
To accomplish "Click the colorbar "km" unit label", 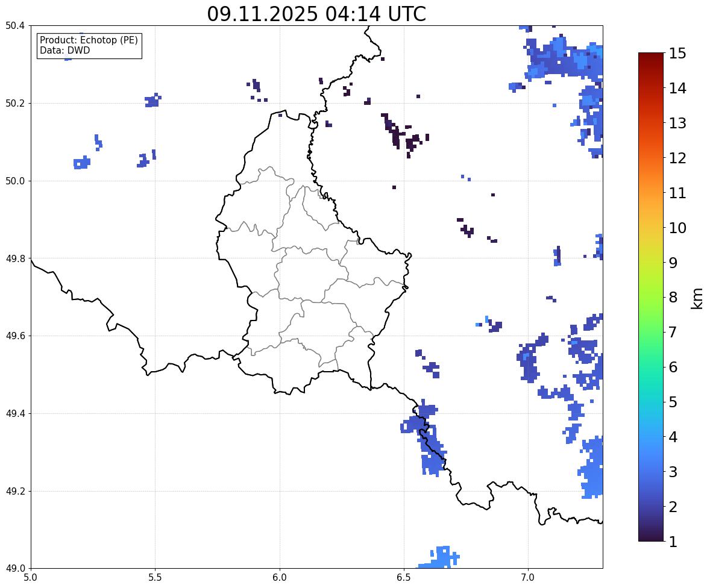I will pos(697,298).
